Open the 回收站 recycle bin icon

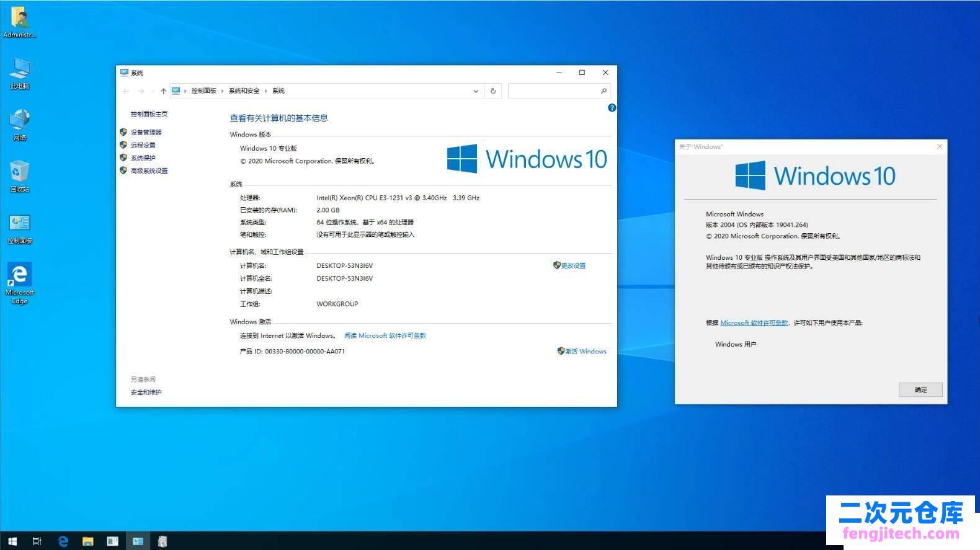(x=20, y=177)
